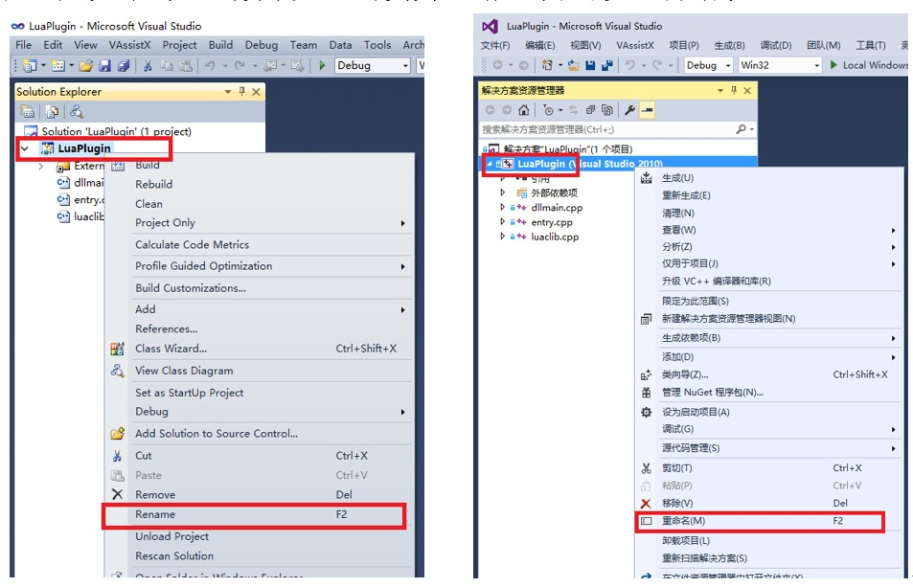Open Build menu in left window menu bar
This screenshot has height=588, width=913.
coord(220,45)
